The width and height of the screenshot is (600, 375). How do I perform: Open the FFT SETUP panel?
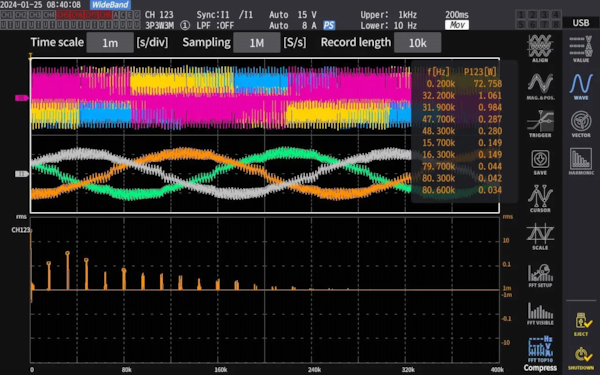pos(540,275)
